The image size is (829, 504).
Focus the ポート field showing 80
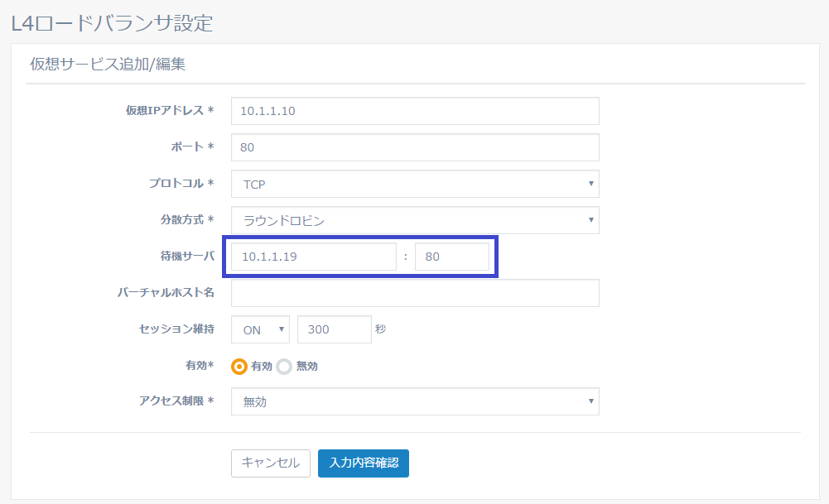tap(414, 147)
